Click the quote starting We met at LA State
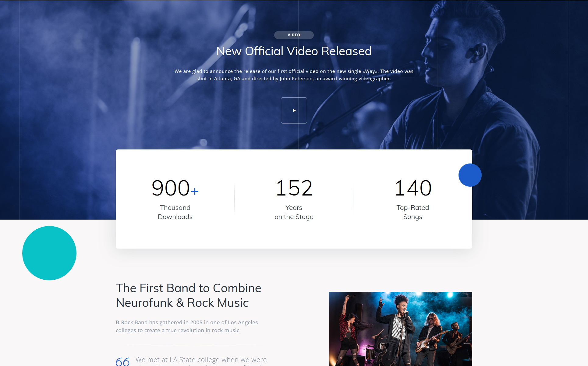Viewport: 588px width, 366px height. click(x=201, y=361)
